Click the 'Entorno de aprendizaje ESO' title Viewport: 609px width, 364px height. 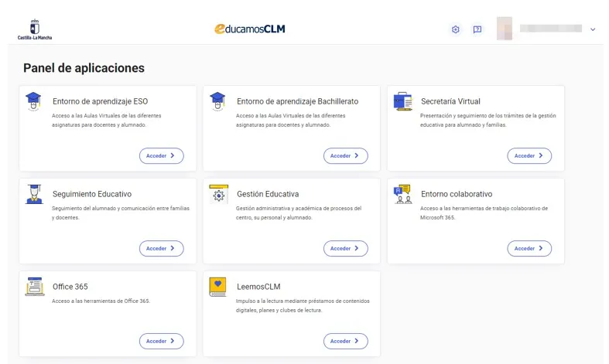[x=100, y=101]
